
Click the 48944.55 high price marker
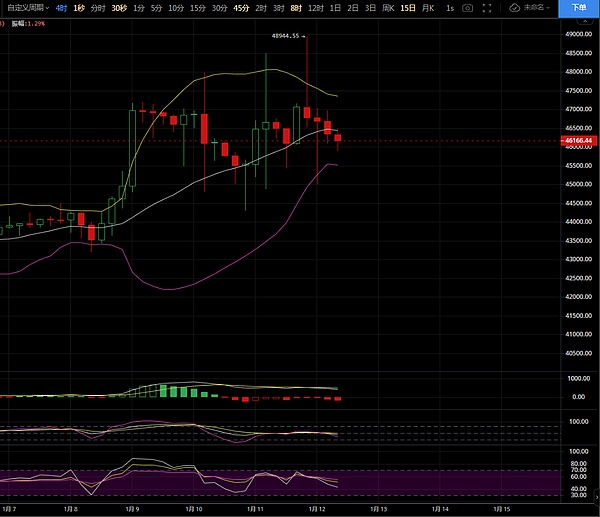click(x=286, y=35)
